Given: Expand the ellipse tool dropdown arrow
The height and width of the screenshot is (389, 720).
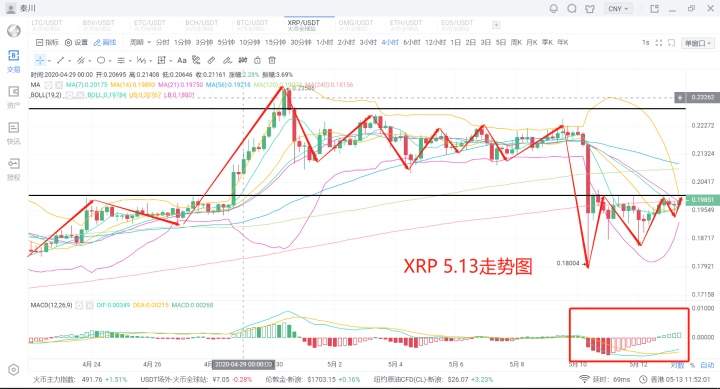Looking at the screenshot, I should (x=110, y=61).
